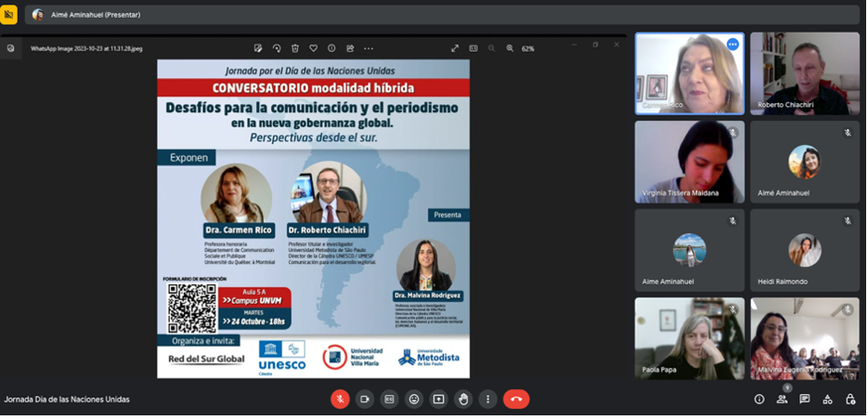Turn on closed captions
The image size is (868, 420).
click(389, 400)
